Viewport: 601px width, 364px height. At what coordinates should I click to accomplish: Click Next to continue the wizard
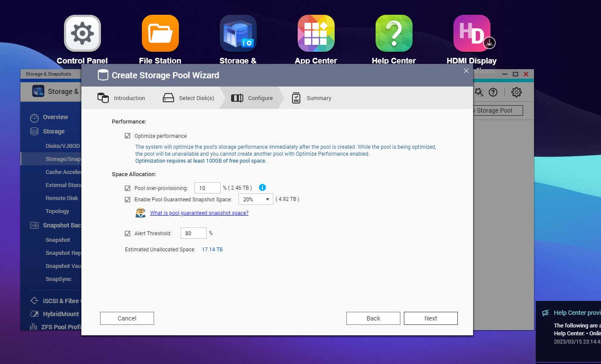[431, 318]
